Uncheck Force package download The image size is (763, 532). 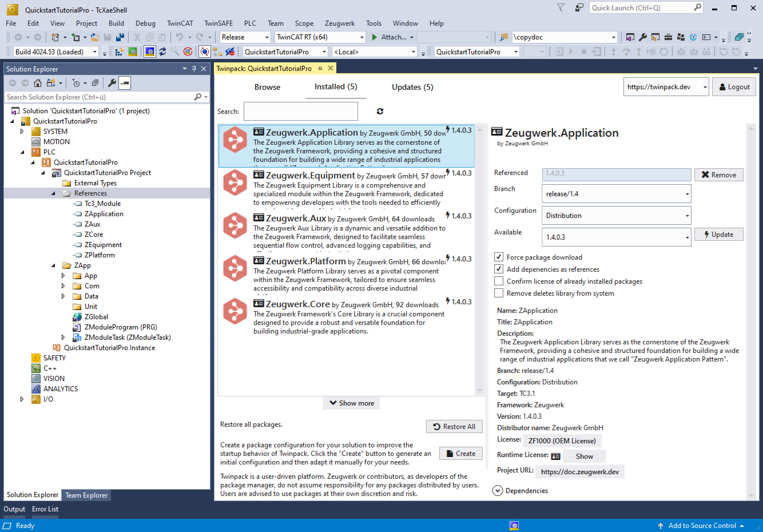(x=498, y=257)
